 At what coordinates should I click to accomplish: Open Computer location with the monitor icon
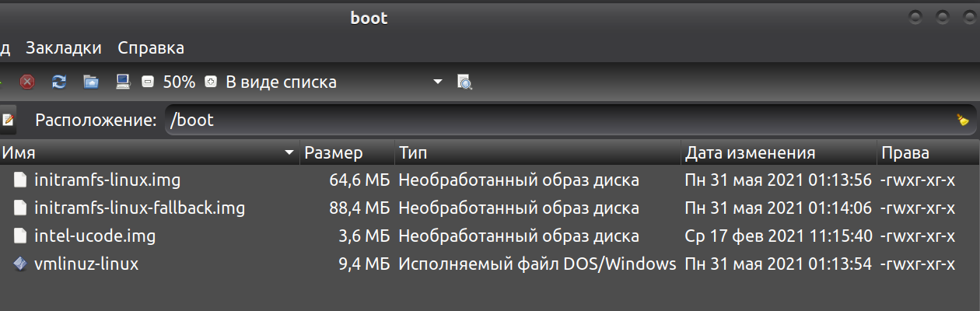[x=123, y=82]
